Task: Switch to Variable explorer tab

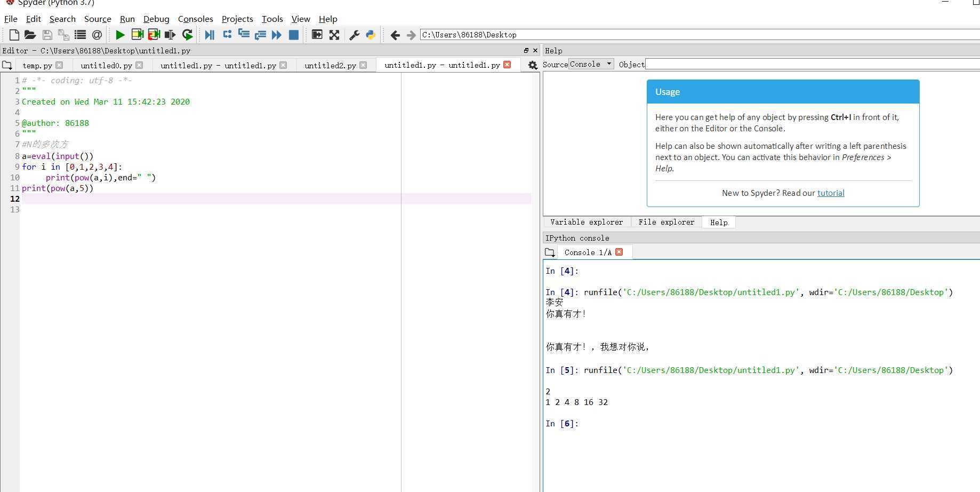Action: tap(587, 222)
